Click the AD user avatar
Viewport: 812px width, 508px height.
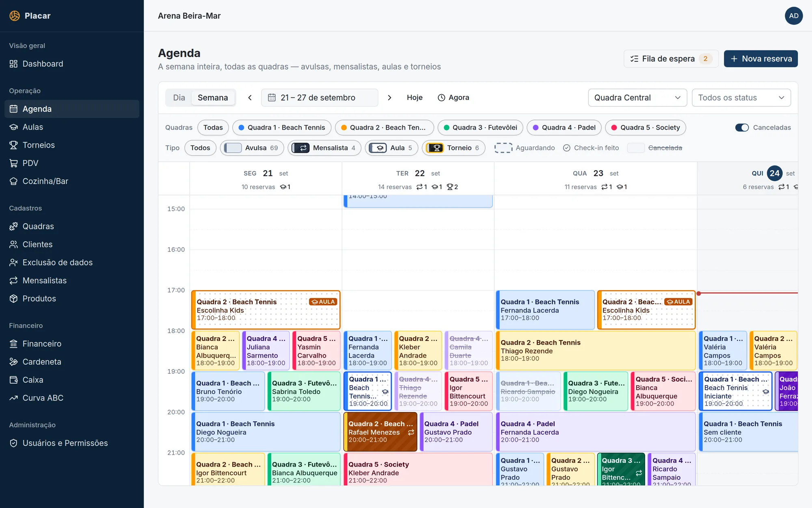[x=794, y=16]
